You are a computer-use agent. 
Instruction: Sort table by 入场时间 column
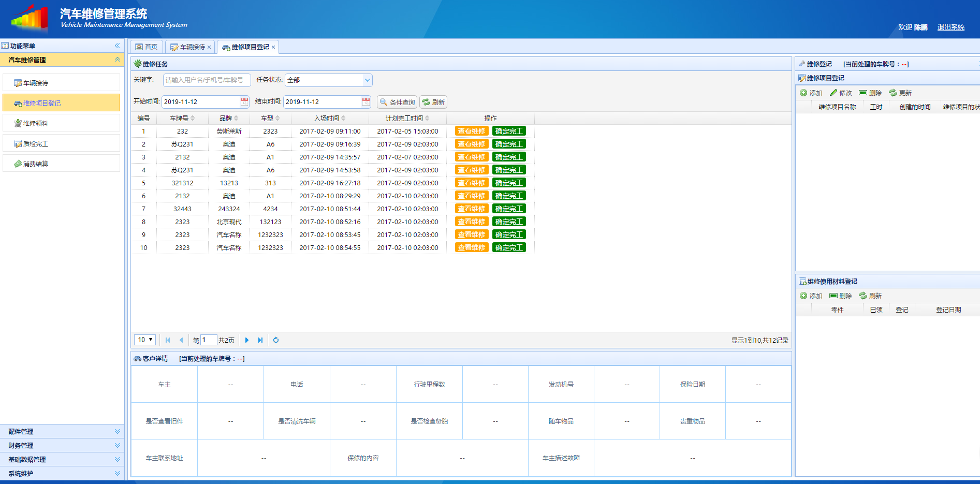tap(330, 118)
